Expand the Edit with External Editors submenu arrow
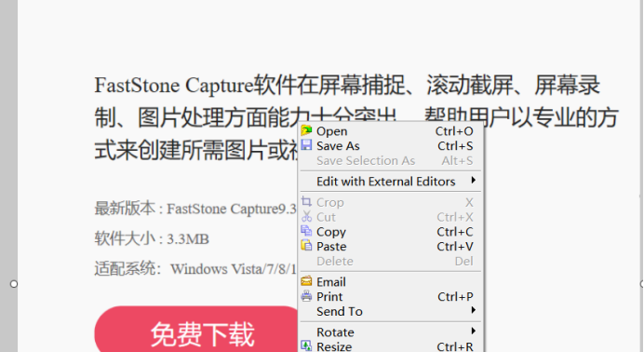This screenshot has height=352, width=644. click(474, 181)
